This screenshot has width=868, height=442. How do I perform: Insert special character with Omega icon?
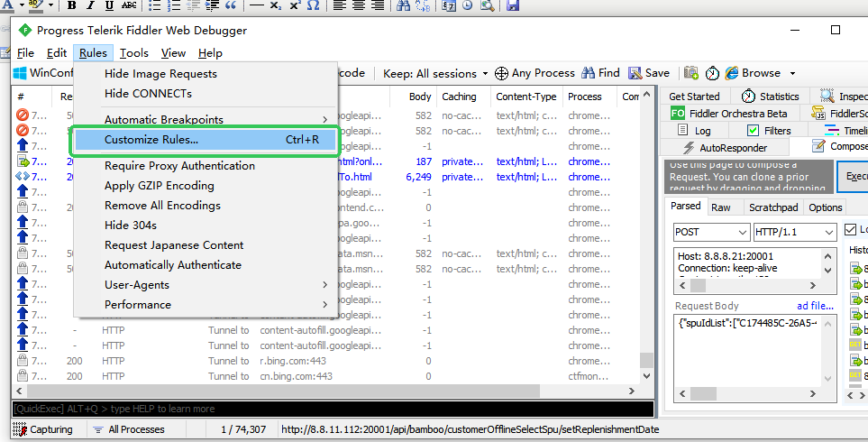[314, 5]
